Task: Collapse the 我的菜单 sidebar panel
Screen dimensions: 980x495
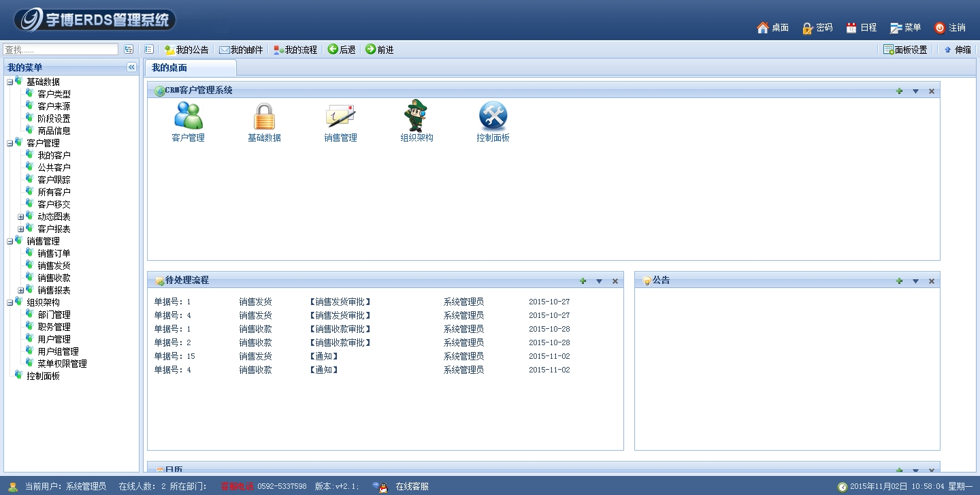Action: pyautogui.click(x=131, y=67)
